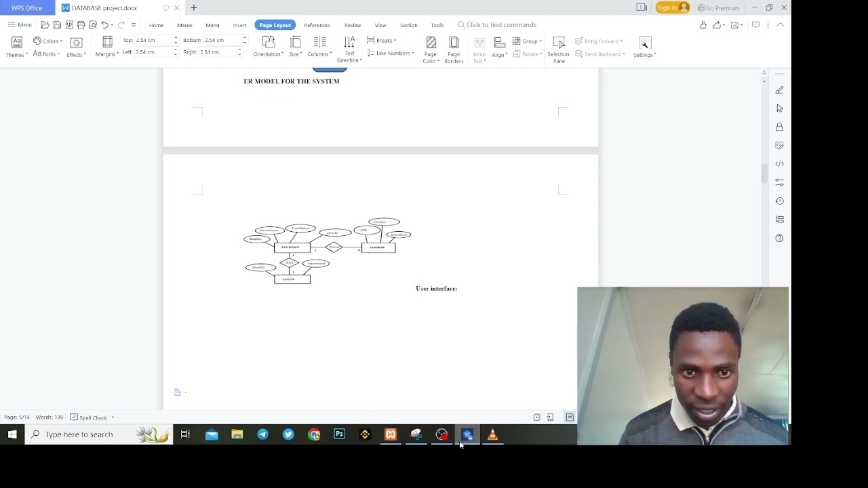Open the Themes gallery
Screen dimensions: 868x488
16,47
